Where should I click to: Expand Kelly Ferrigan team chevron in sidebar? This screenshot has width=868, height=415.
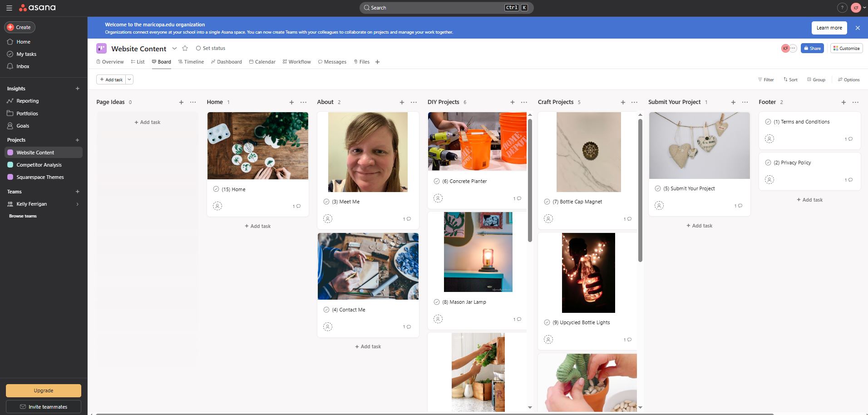(77, 204)
